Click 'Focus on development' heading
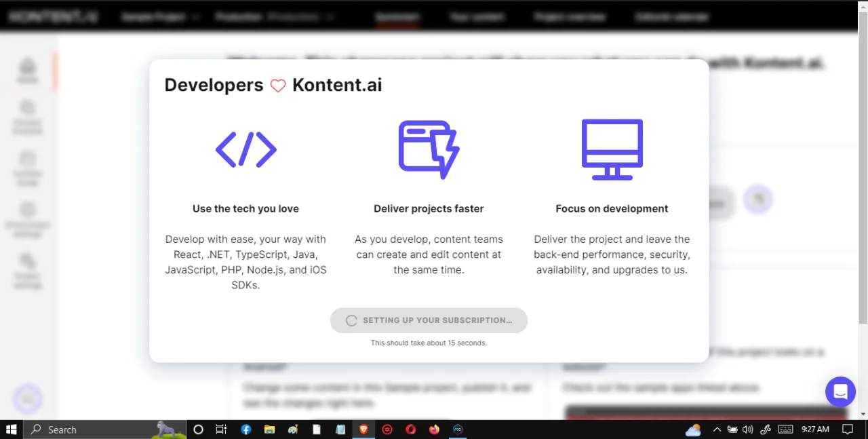This screenshot has height=439, width=868. click(x=612, y=208)
